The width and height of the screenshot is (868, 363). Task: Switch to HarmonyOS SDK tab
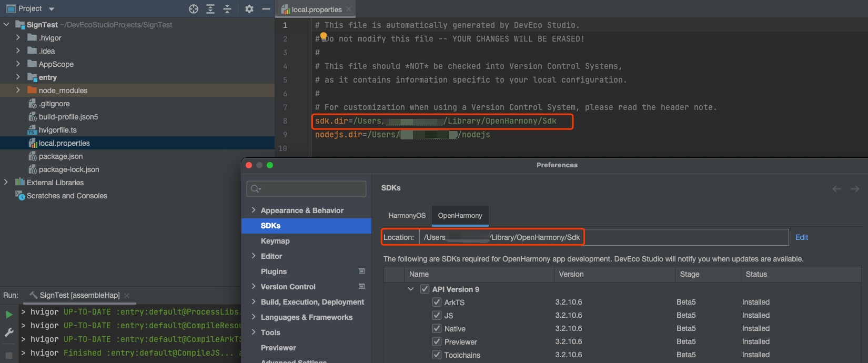point(407,216)
